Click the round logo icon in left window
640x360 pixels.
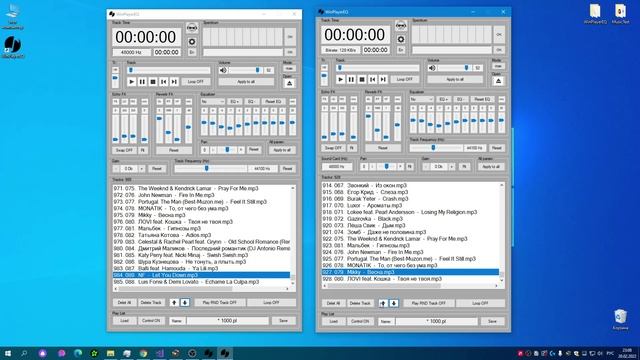click(192, 28)
